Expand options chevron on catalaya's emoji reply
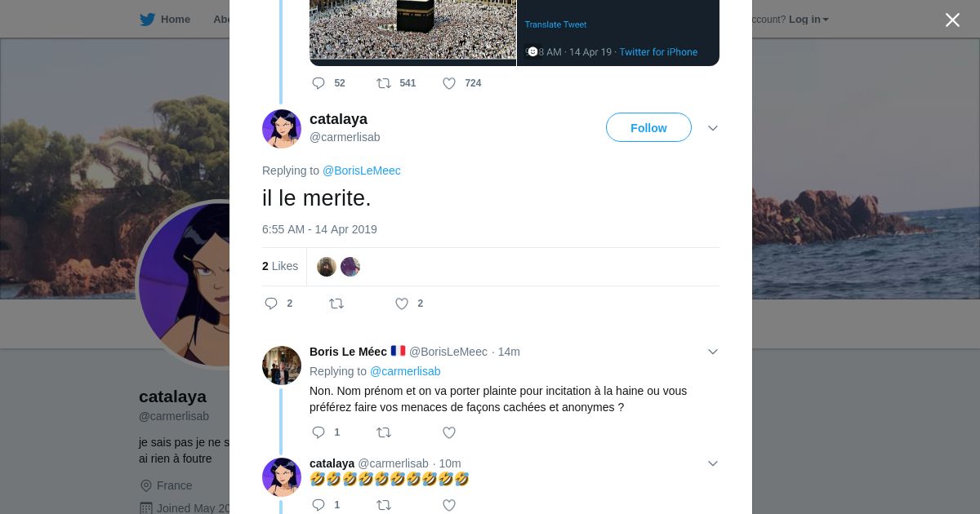The image size is (980, 514). click(713, 463)
